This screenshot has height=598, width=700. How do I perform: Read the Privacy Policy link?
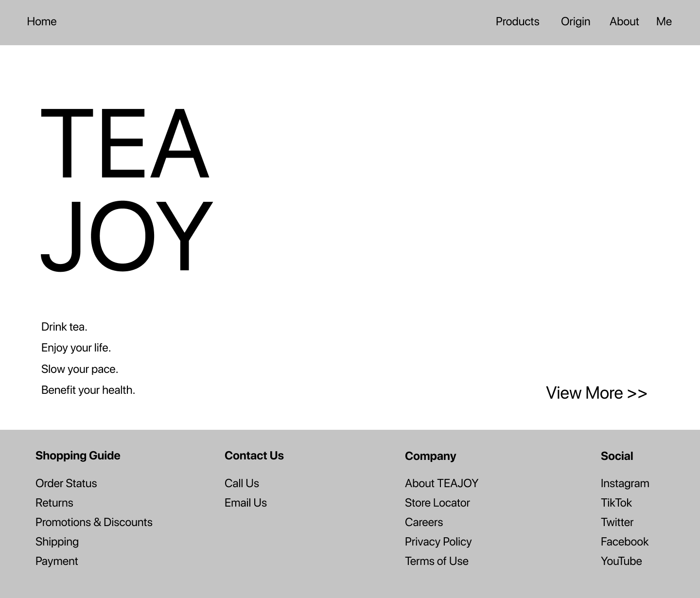coord(438,542)
